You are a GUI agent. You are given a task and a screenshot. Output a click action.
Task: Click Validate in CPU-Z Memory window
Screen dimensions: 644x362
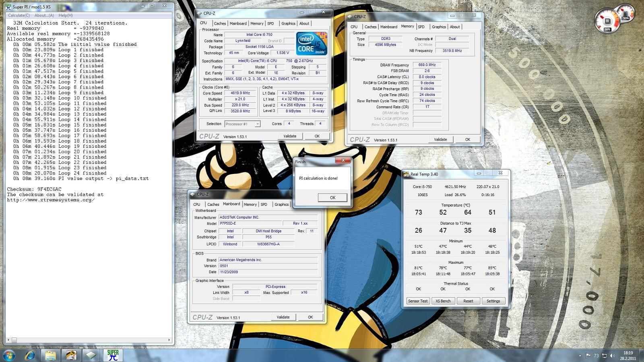click(x=440, y=139)
